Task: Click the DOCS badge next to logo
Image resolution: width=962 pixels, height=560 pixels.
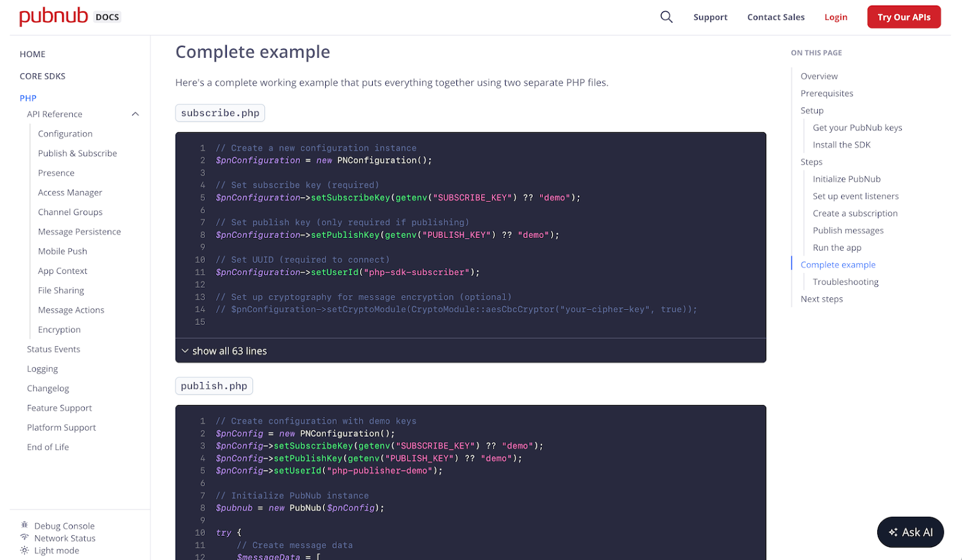Action: pyautogui.click(x=107, y=17)
